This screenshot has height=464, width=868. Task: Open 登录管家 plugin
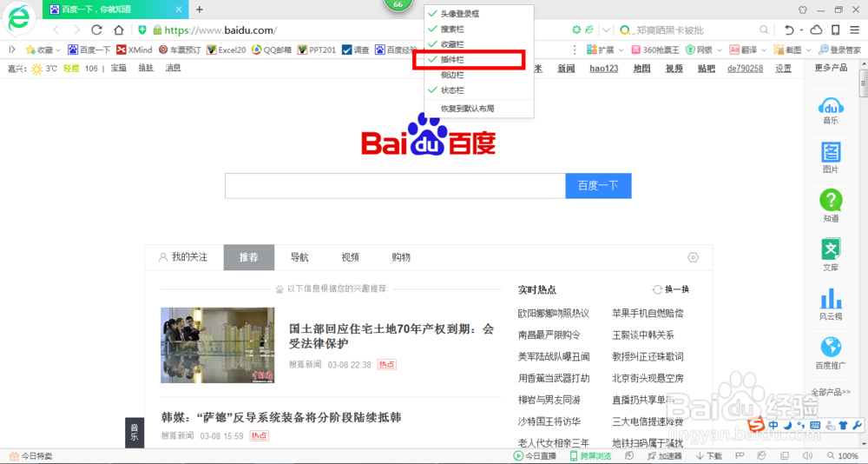tap(839, 50)
